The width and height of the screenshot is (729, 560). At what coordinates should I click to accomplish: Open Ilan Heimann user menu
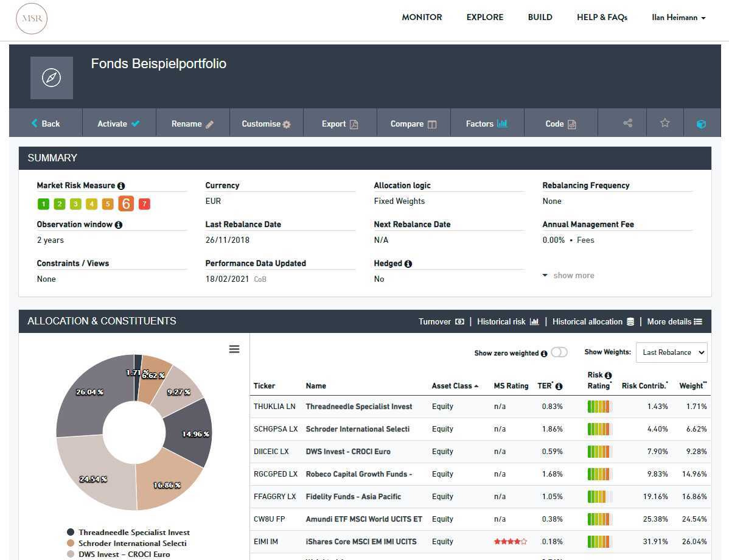tap(678, 18)
